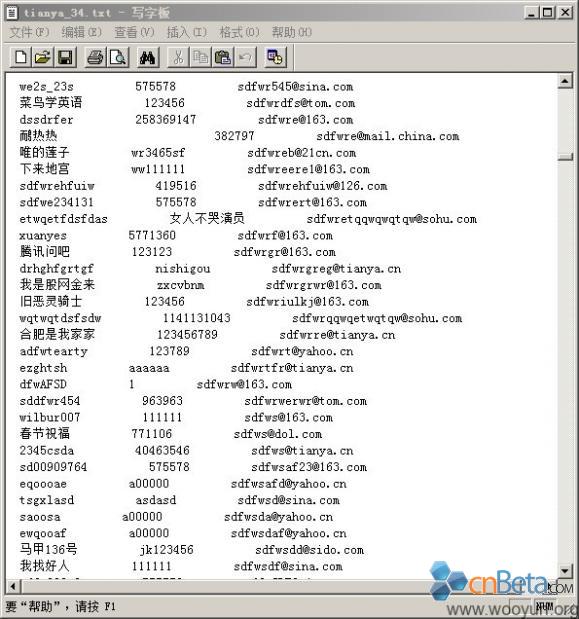Click the Find binoculars icon
Image resolution: width=579 pixels, height=619 pixels.
pyautogui.click(x=148, y=57)
